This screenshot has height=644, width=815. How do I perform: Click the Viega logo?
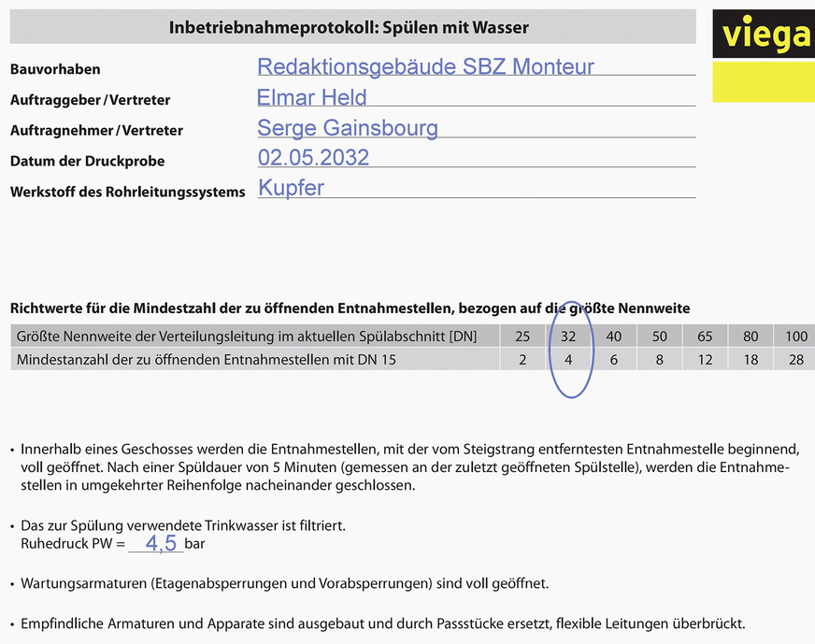click(762, 34)
